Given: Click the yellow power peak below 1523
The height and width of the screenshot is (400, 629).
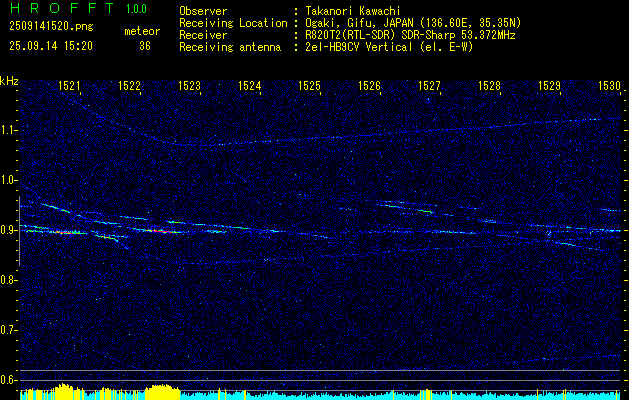Looking at the screenshot, I should coord(162,389).
